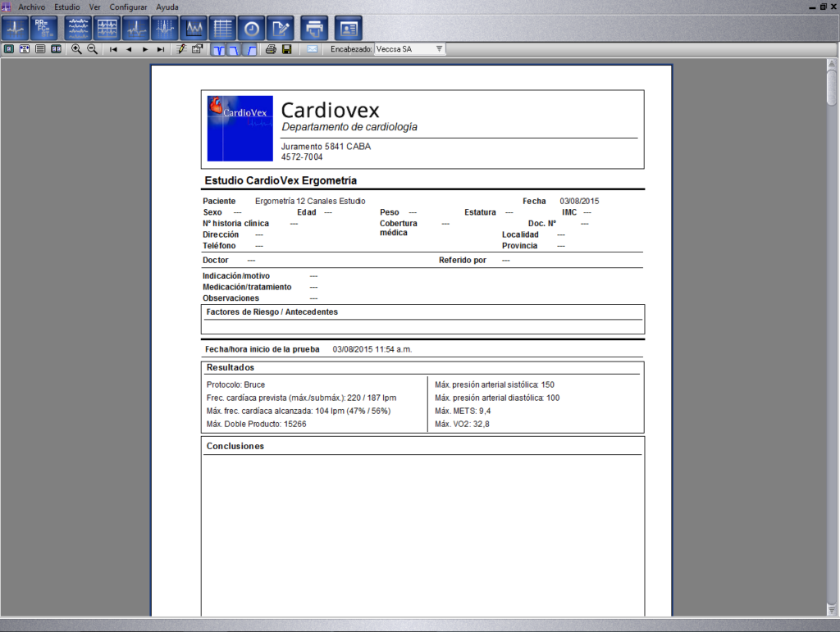Jump to the last report page

pos(161,49)
